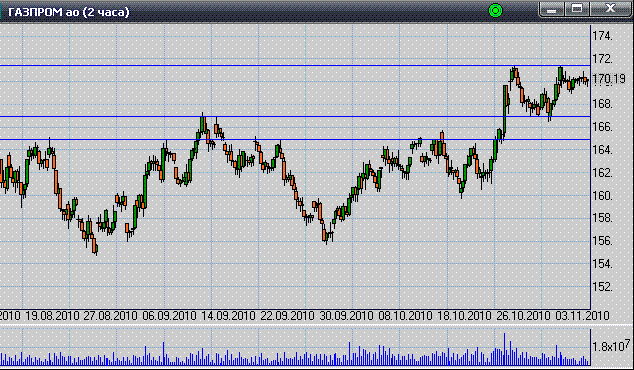Click the 160 price axis label
The width and height of the screenshot is (634, 370).
pos(602,196)
